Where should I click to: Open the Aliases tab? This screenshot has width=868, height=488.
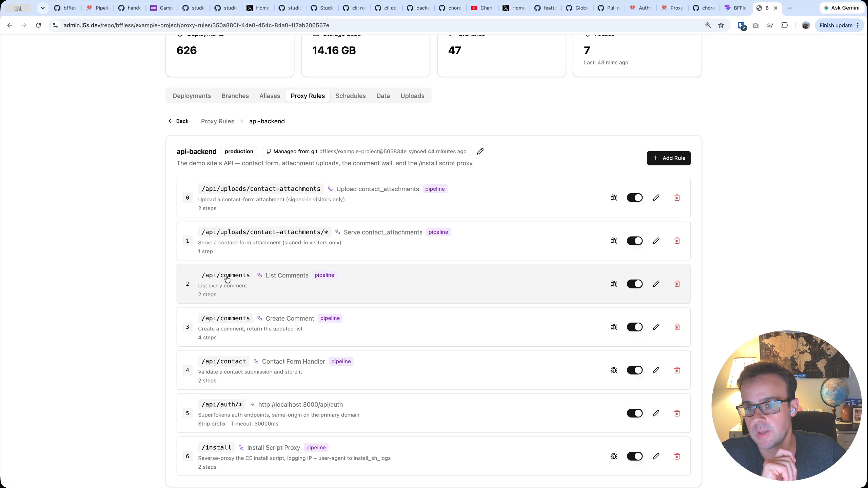coord(270,96)
